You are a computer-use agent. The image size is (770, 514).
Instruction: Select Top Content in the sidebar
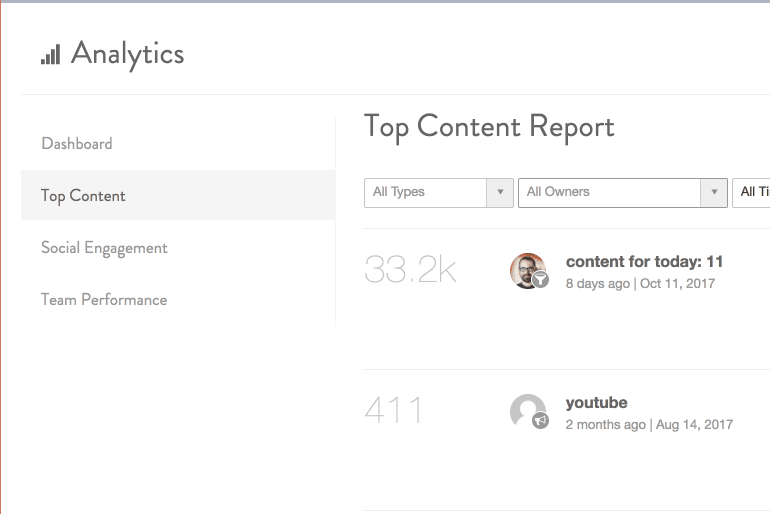[x=83, y=196]
